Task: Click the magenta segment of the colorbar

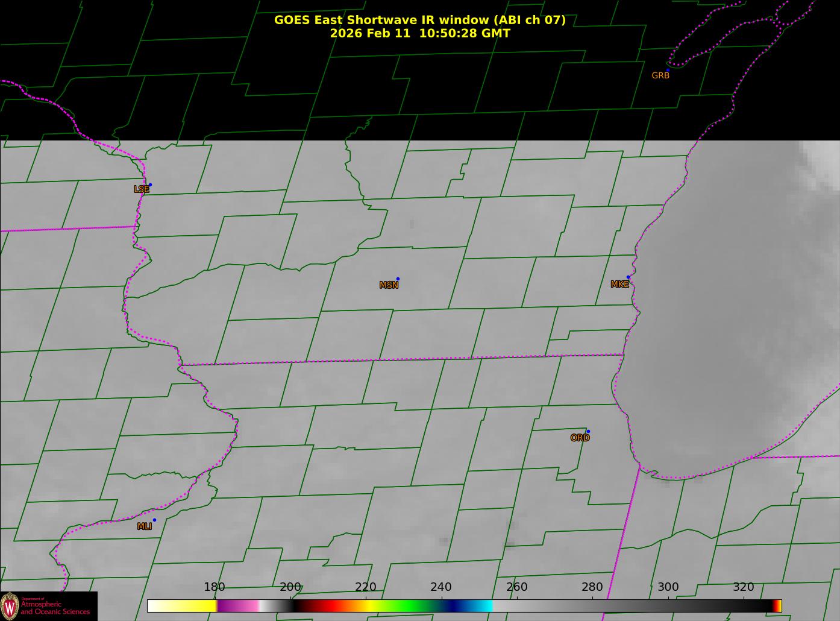Action: coord(238,606)
